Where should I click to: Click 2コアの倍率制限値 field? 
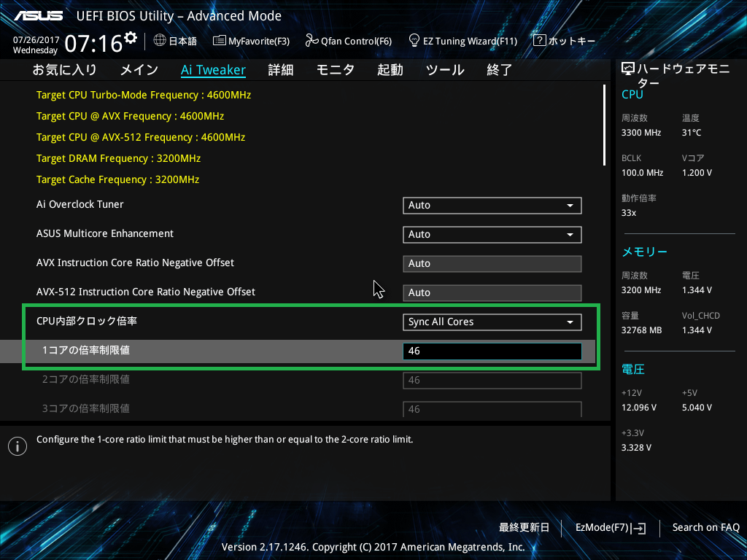(x=492, y=380)
